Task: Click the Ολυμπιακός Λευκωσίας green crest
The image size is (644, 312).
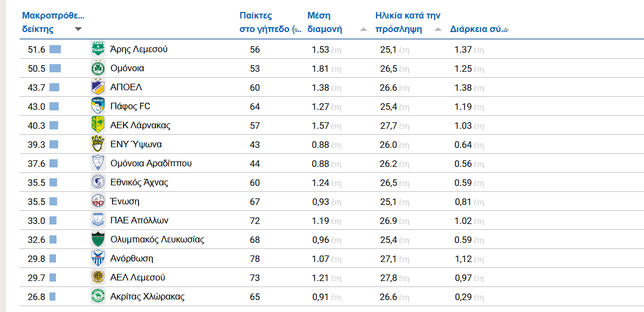Action: pyautogui.click(x=97, y=240)
